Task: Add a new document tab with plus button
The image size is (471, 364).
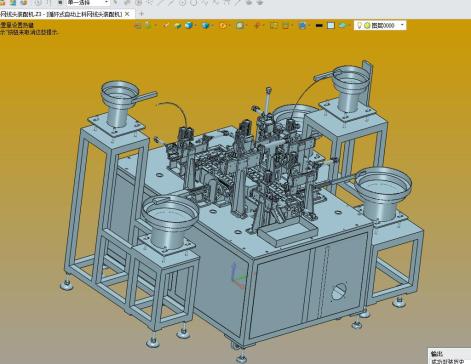Action: click(x=141, y=14)
